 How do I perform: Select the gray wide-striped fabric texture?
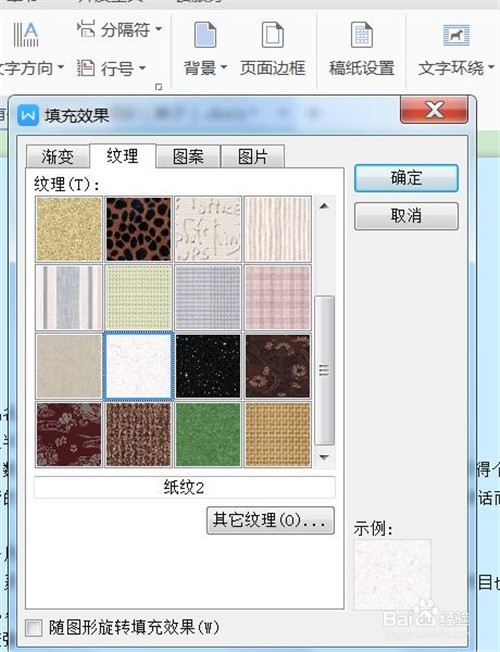[x=69, y=298]
